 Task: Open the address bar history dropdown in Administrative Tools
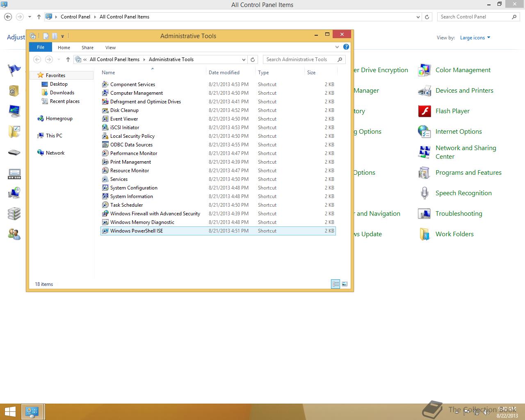coord(244,59)
